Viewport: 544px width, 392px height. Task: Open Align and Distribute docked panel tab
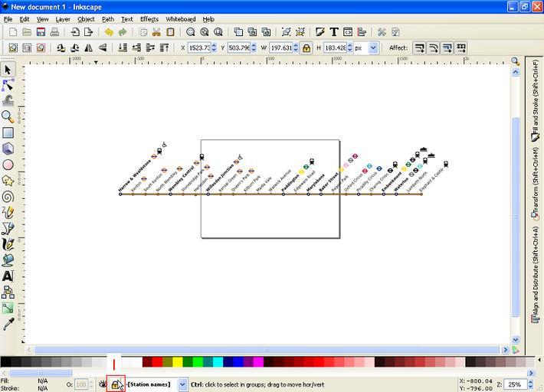tap(536, 275)
